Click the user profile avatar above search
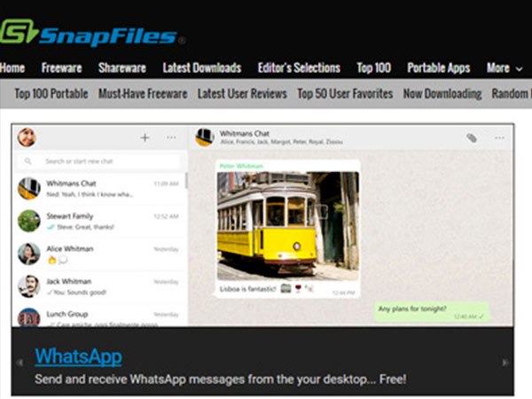The height and width of the screenshot is (399, 532). point(27,137)
